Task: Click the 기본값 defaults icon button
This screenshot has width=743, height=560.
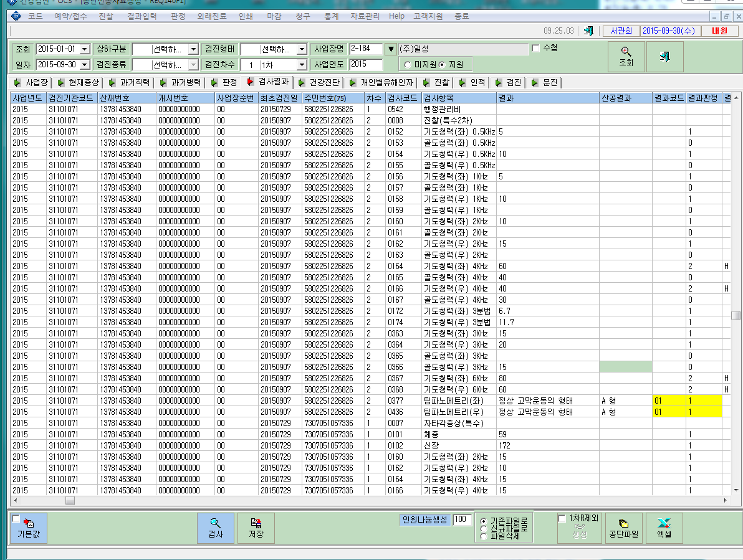Action: coord(29,528)
